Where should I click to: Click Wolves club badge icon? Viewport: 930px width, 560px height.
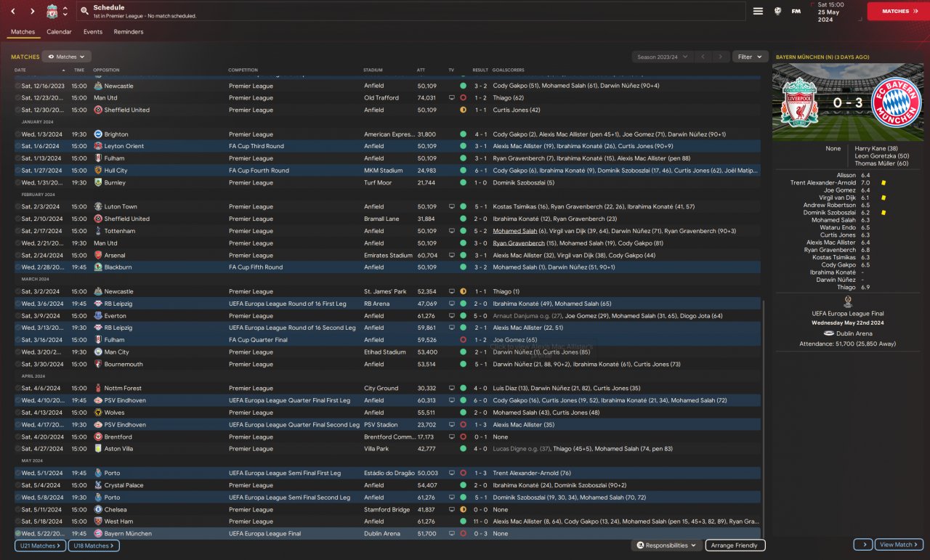pyautogui.click(x=98, y=413)
